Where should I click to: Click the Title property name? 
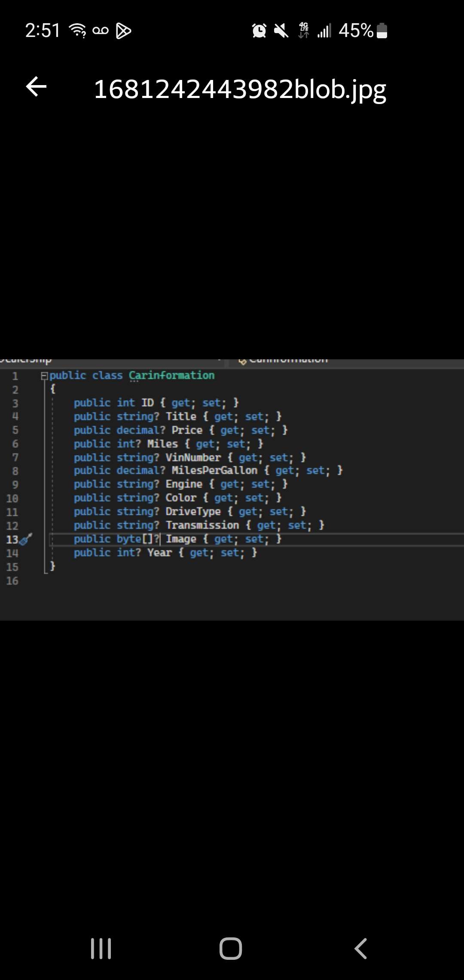tap(181, 416)
